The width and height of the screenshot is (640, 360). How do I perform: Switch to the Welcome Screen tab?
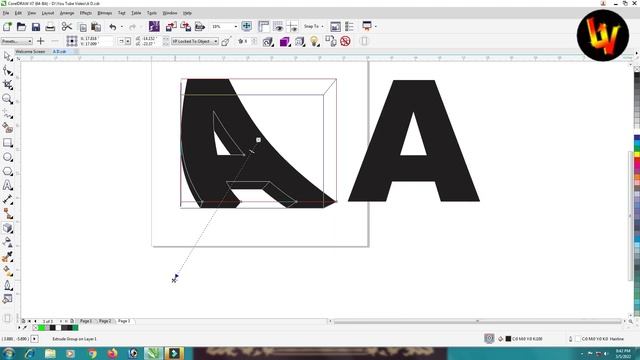point(30,52)
